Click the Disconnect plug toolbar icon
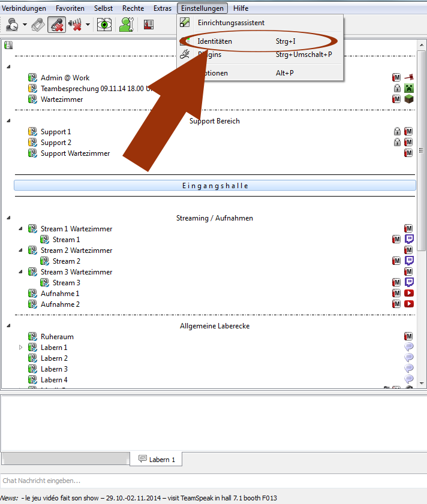 point(38,25)
